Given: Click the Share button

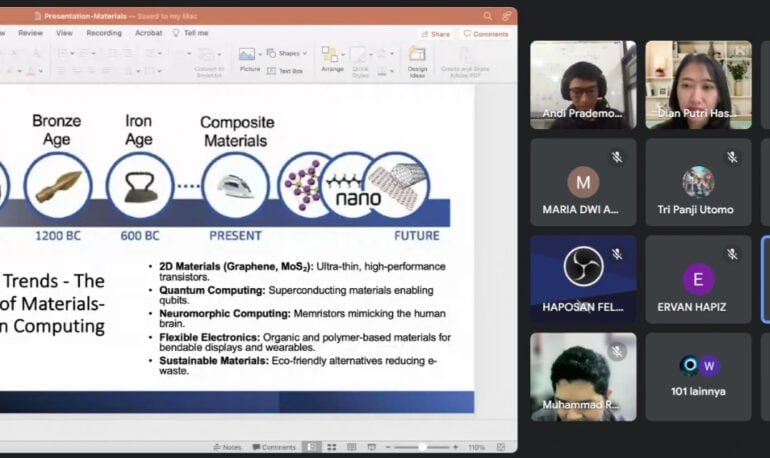Looking at the screenshot, I should click(x=436, y=34).
